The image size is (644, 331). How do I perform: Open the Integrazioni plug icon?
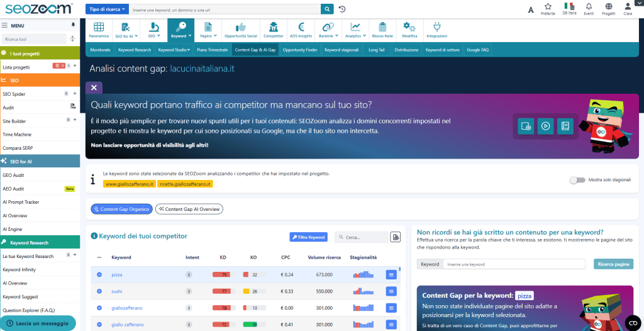tap(437, 30)
